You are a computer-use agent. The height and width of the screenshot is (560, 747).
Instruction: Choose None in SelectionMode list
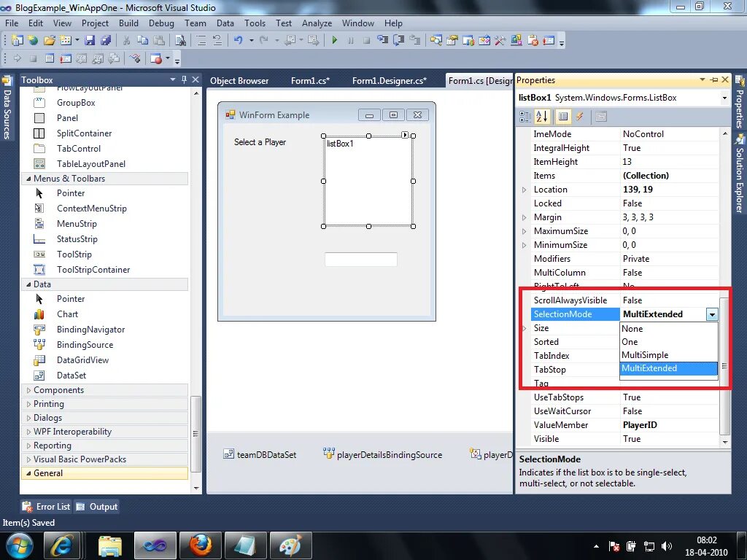click(x=669, y=329)
